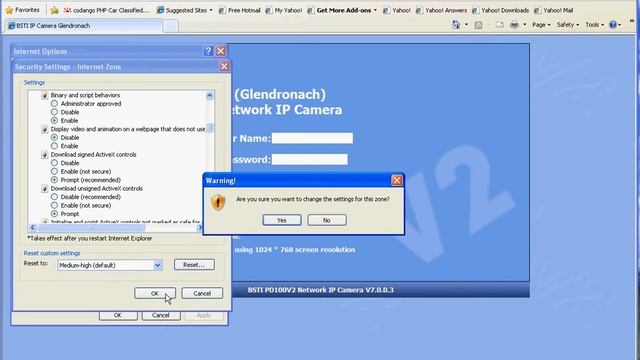This screenshot has width=640, height=360.
Task: Select Prompt for unsigned ActiveX controls
Action: click(x=54, y=213)
